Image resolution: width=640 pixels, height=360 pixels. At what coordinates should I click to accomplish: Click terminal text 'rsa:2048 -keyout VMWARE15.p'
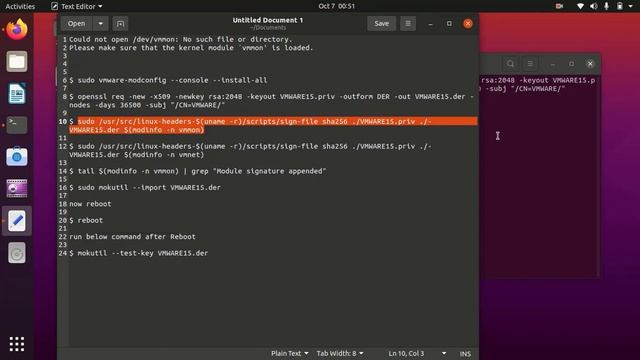pyautogui.click(x=538, y=80)
